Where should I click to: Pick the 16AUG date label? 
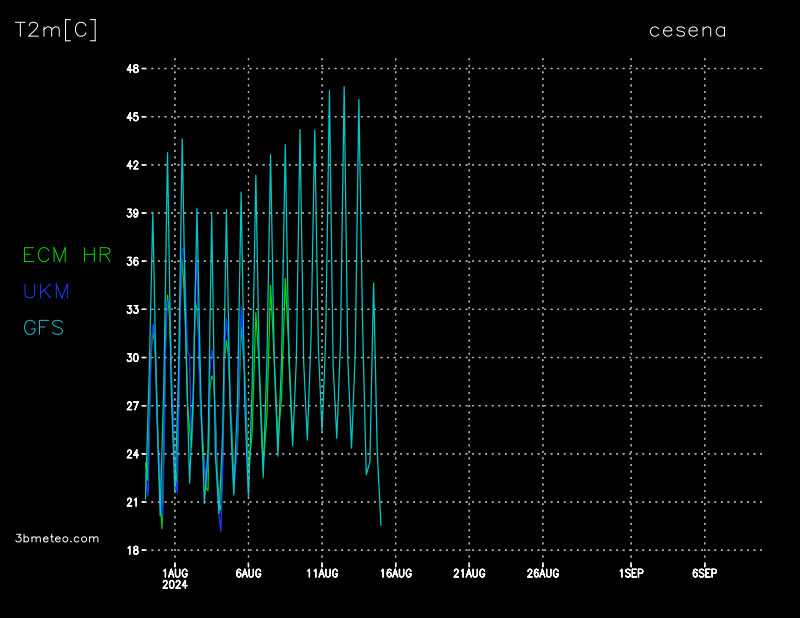[396, 573]
